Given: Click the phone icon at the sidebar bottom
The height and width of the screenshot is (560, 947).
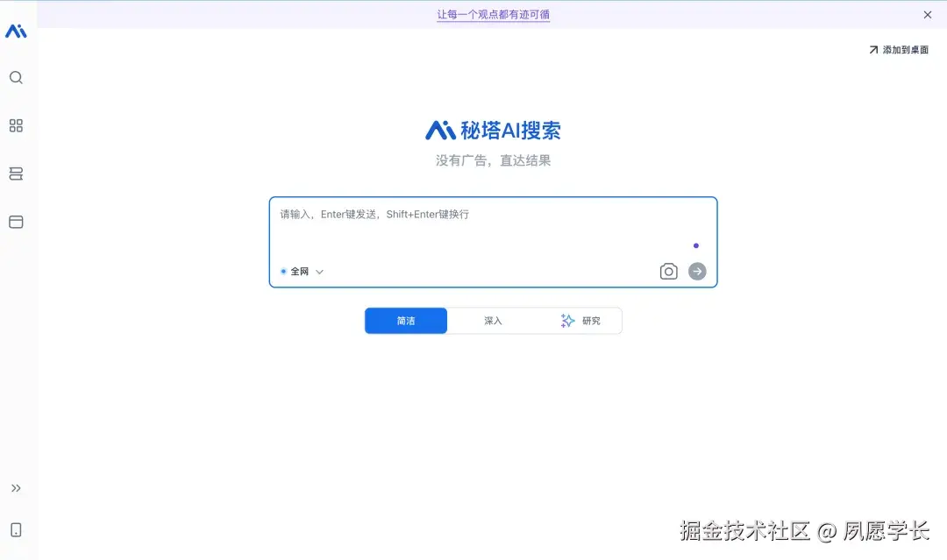Looking at the screenshot, I should coord(16,529).
